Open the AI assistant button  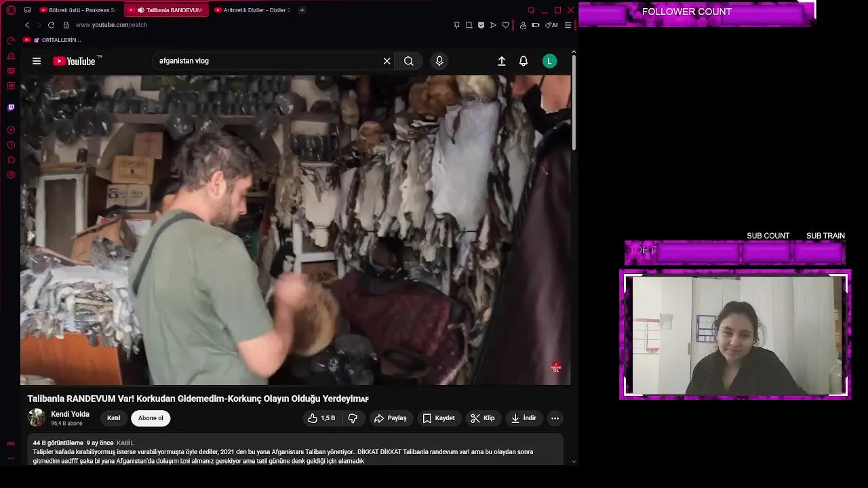coord(551,25)
